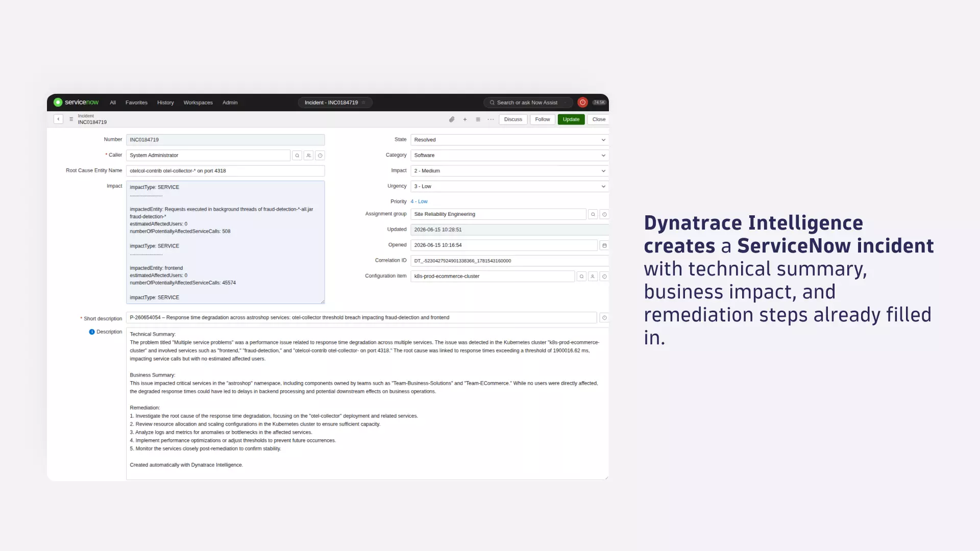Click the 'Technical Summary:' line in the description
980x551 pixels.
[x=153, y=334]
